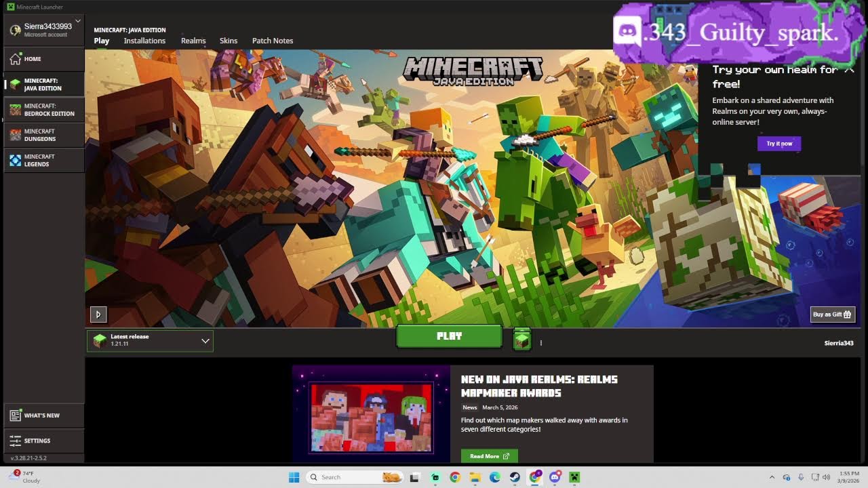Open Microsoft Edge from the taskbar
Image resolution: width=868 pixels, height=488 pixels.
495,477
